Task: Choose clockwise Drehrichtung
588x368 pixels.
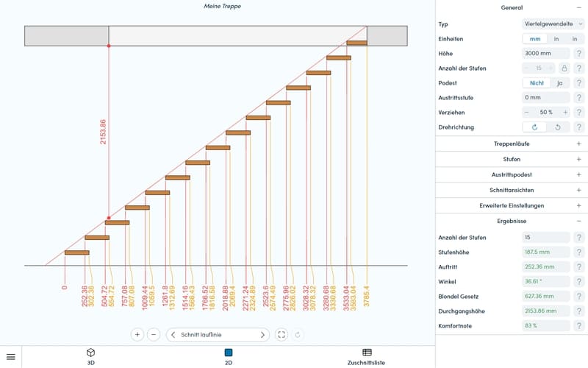Action: [534, 127]
